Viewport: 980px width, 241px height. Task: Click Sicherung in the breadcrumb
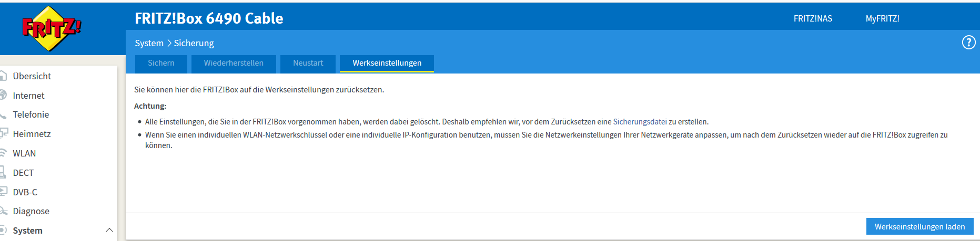[x=194, y=43]
